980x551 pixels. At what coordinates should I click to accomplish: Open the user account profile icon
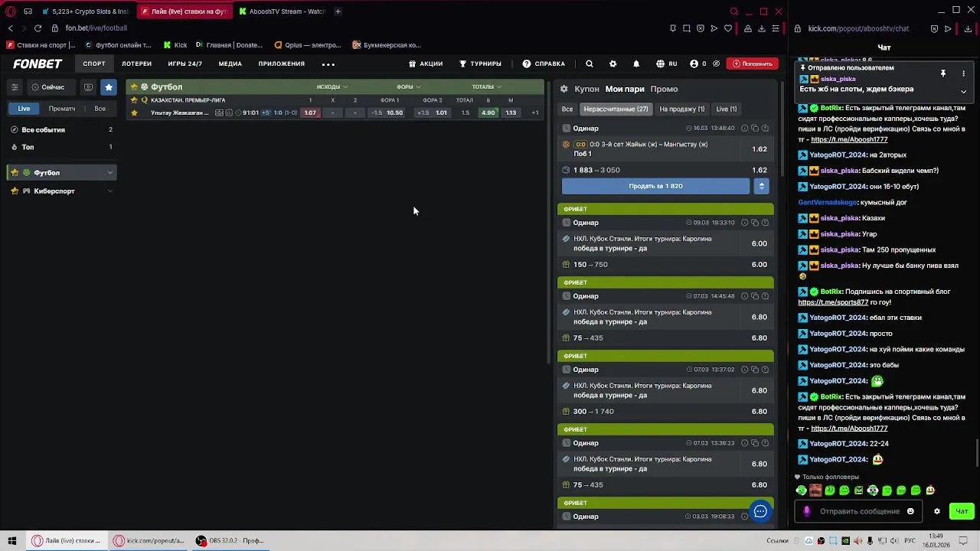(x=694, y=64)
